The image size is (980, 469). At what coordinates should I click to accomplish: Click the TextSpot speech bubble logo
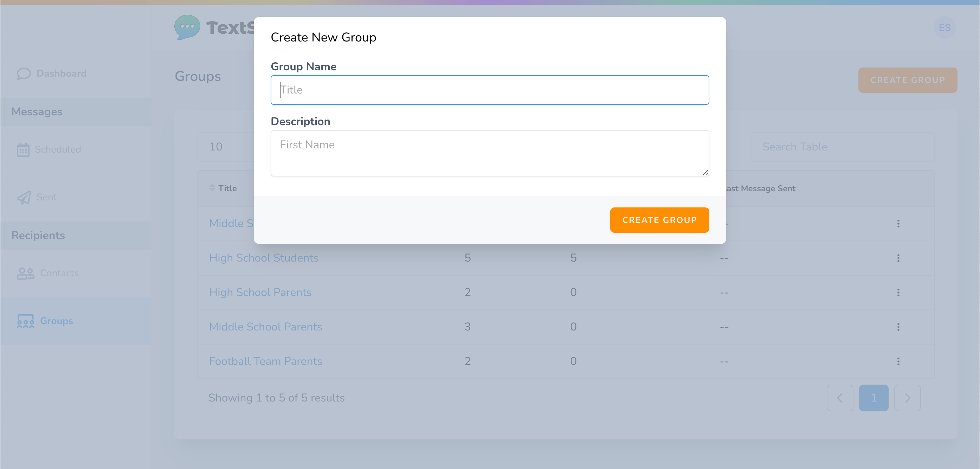[x=186, y=27]
